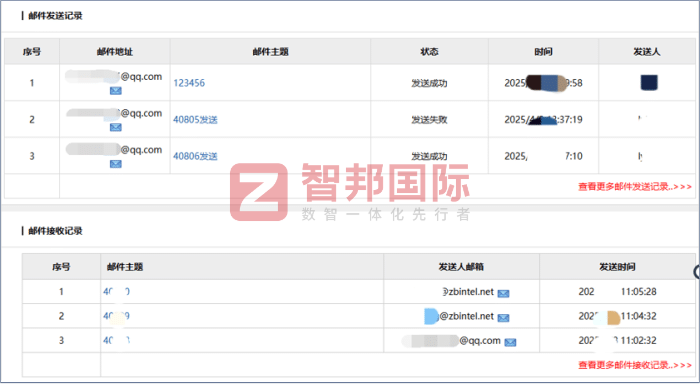Click received time ending 11:04:32
This screenshot has height=384, width=700.
pyautogui.click(x=617, y=316)
